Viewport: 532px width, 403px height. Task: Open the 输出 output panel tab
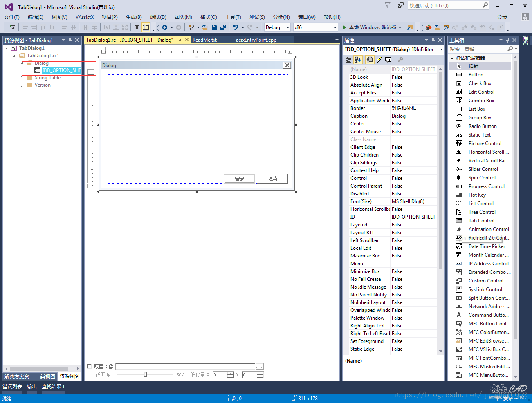click(x=32, y=386)
